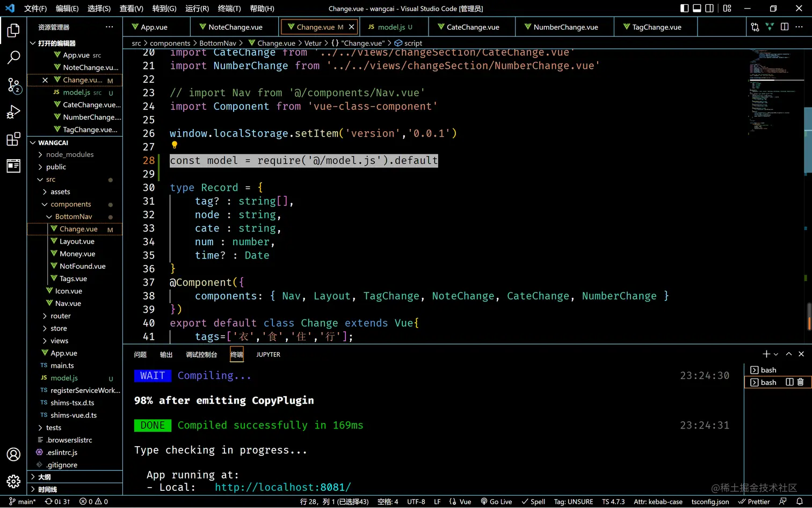Open Explorer panel more actions (…)
This screenshot has height=508, width=812.
pos(110,27)
